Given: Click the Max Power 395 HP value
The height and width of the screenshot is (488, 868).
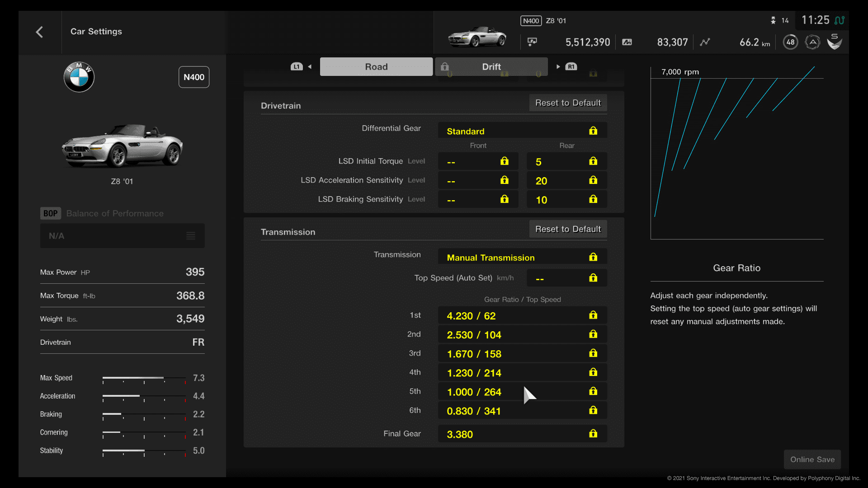Looking at the screenshot, I should pos(195,272).
